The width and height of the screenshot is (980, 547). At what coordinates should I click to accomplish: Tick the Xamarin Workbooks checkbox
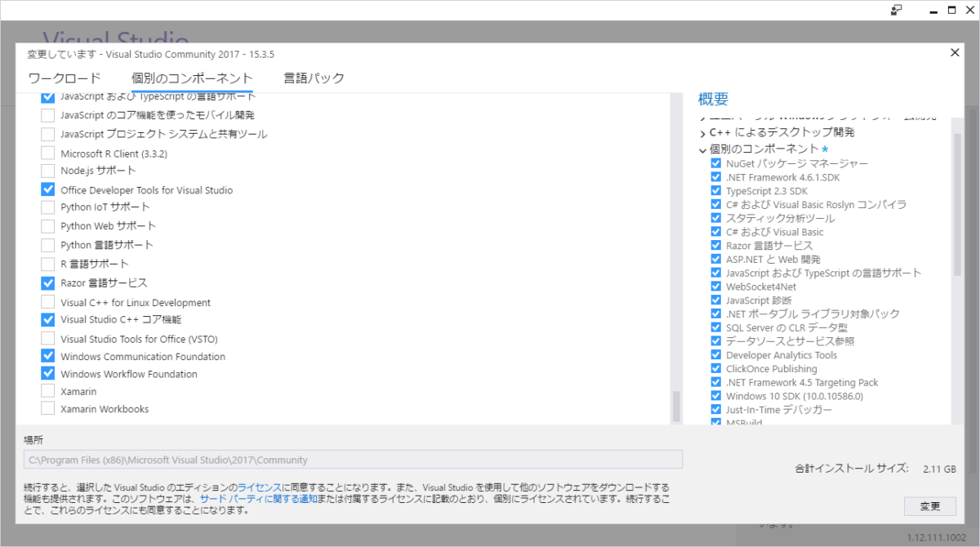pos(47,409)
